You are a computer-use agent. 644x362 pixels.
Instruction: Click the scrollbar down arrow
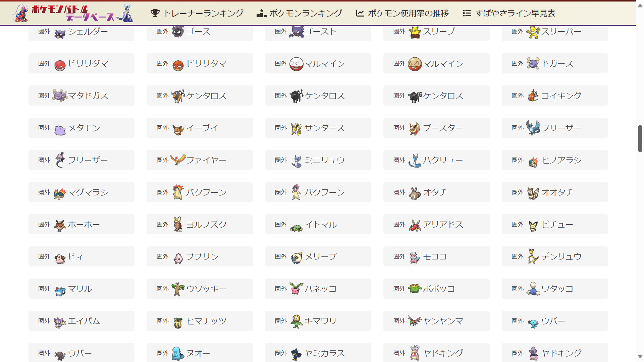tap(640, 356)
